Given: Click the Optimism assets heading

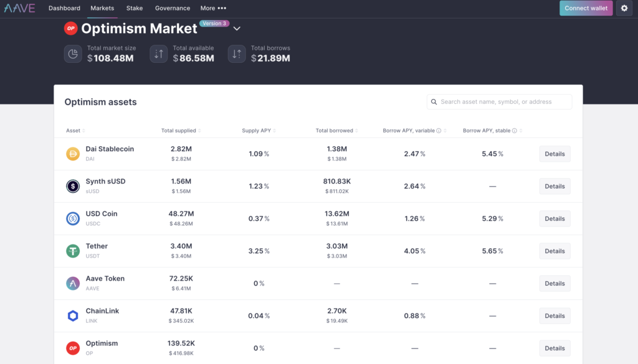Looking at the screenshot, I should (100, 102).
